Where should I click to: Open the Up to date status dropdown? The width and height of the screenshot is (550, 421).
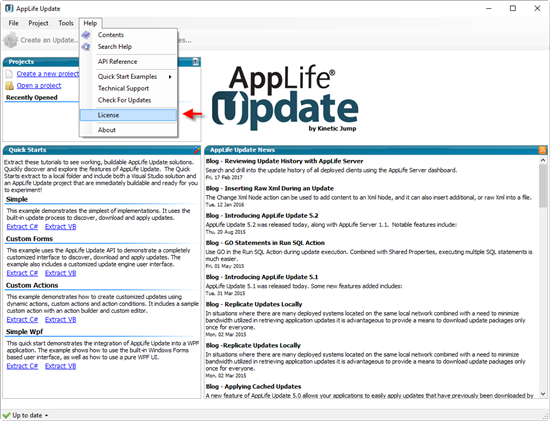[x=30, y=415]
